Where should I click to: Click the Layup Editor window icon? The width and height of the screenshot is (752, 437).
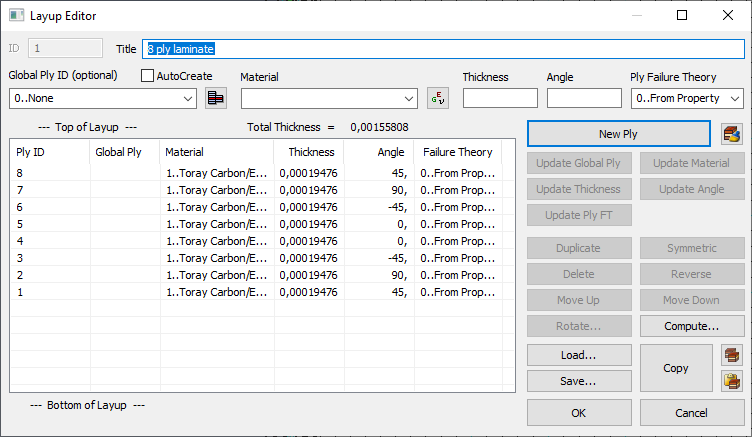[x=16, y=15]
